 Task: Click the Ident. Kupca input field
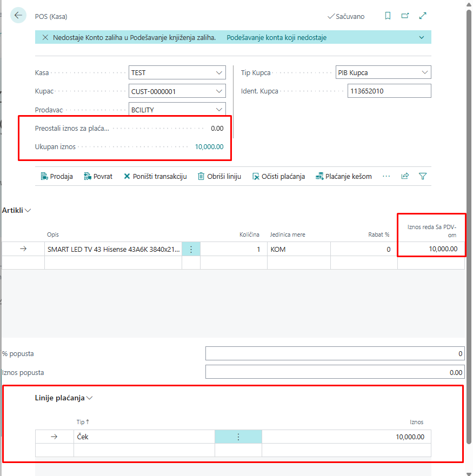point(389,91)
